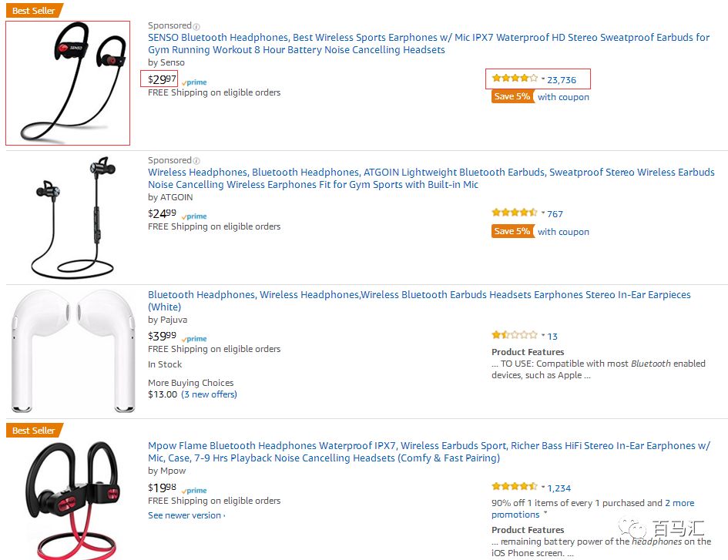Open the rating breakdown arrow next to 767
Viewport: 728px width, 560px height.
pos(543,213)
